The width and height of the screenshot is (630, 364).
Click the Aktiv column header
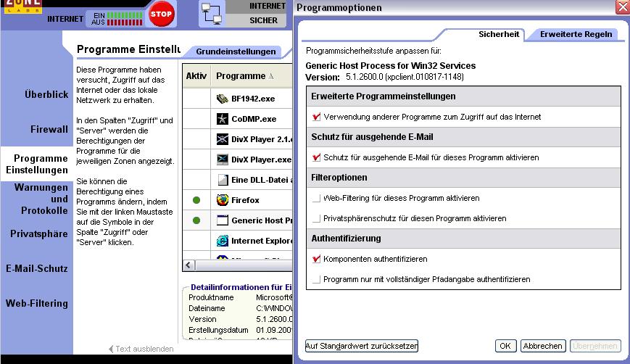pos(196,76)
